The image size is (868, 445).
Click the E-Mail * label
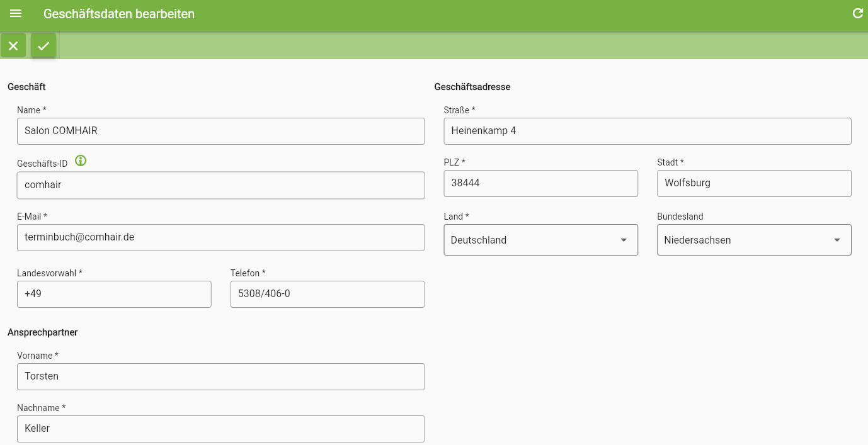click(x=32, y=217)
